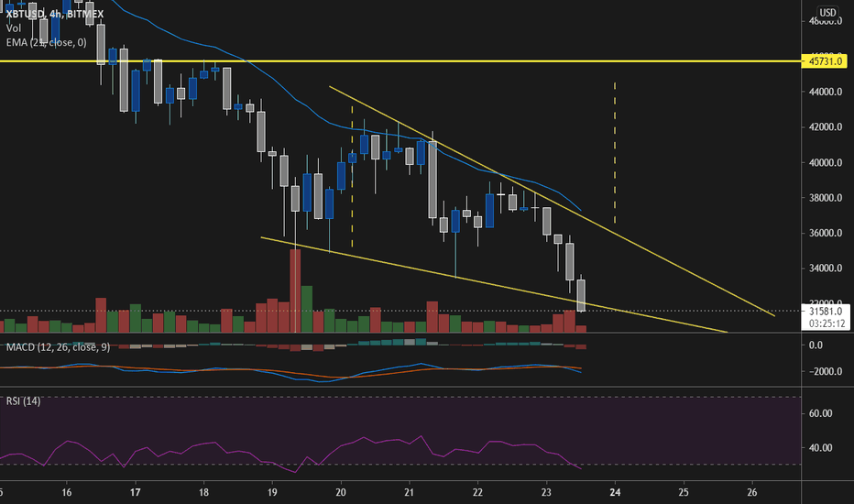Image resolution: width=854 pixels, height=504 pixels.
Task: Click date label 25 on time axis
Action: (x=684, y=493)
